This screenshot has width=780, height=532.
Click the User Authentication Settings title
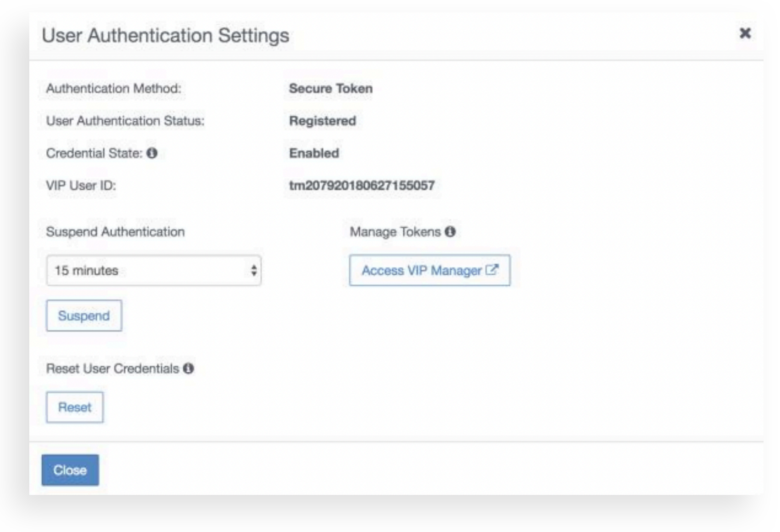coord(165,36)
